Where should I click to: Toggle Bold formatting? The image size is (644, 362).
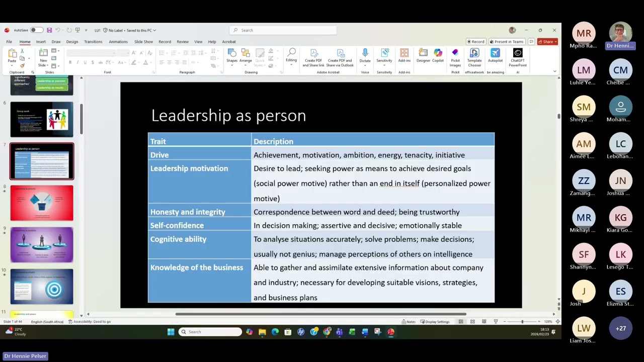70,62
